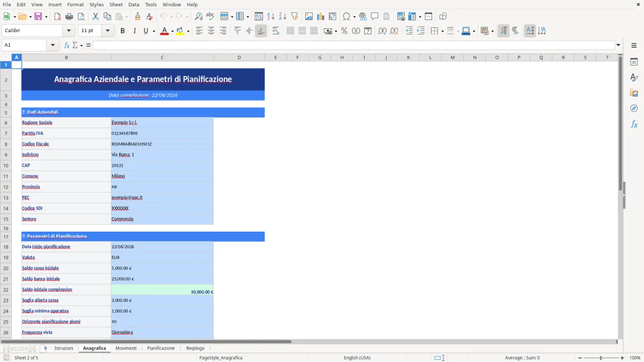Toggle Underline formatting
The width and height of the screenshot is (644, 362).
(x=145, y=31)
